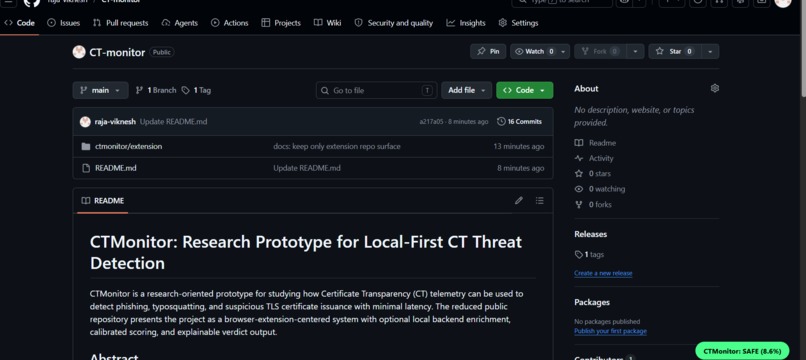This screenshot has width=806, height=360.
Task: Click '8 minutes ago' in README.md row
Action: coord(520,168)
